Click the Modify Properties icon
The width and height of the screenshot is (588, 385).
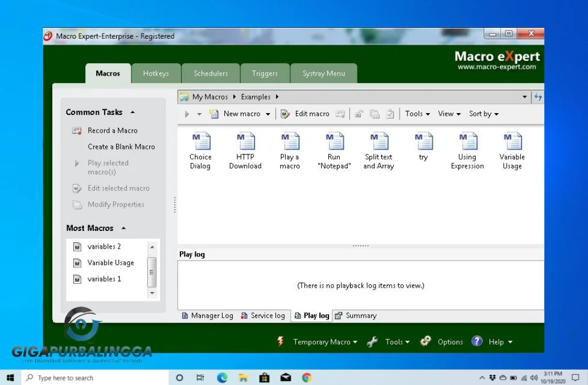click(x=77, y=205)
